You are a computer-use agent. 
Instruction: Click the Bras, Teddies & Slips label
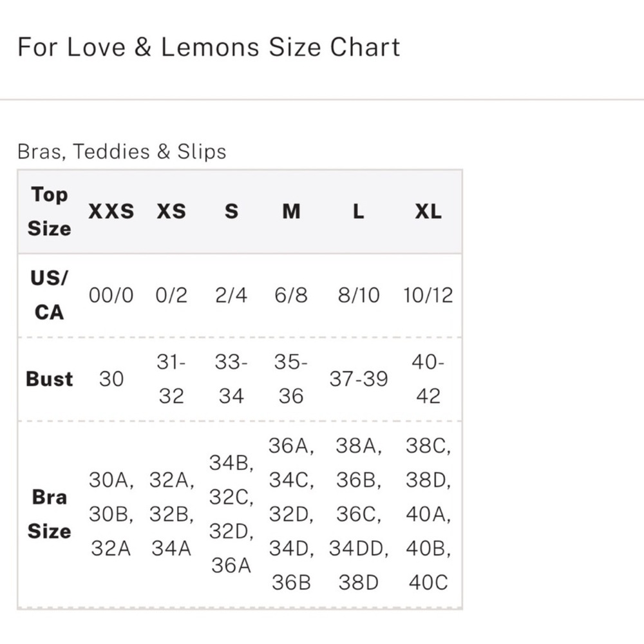(x=122, y=152)
